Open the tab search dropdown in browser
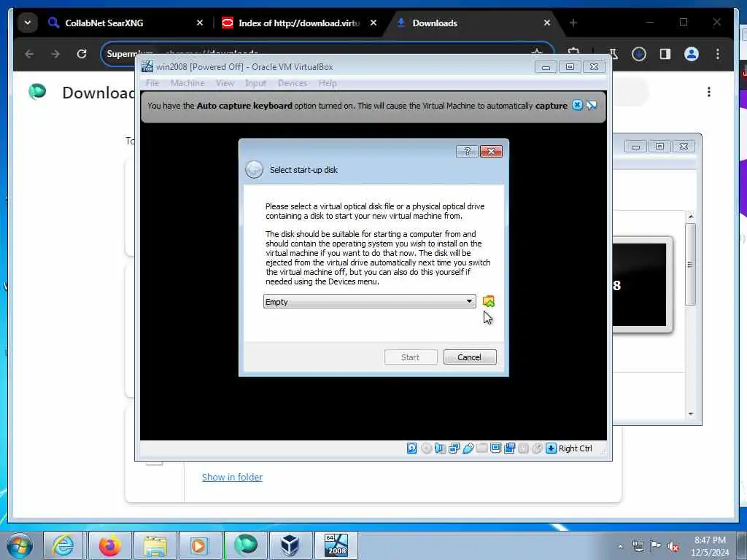This screenshot has height=560, width=747. click(28, 23)
